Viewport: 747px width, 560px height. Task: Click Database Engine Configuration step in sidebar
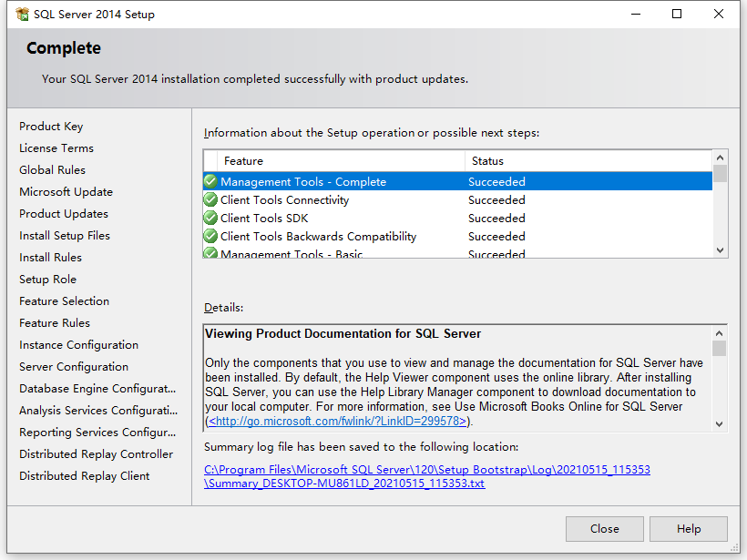click(97, 389)
